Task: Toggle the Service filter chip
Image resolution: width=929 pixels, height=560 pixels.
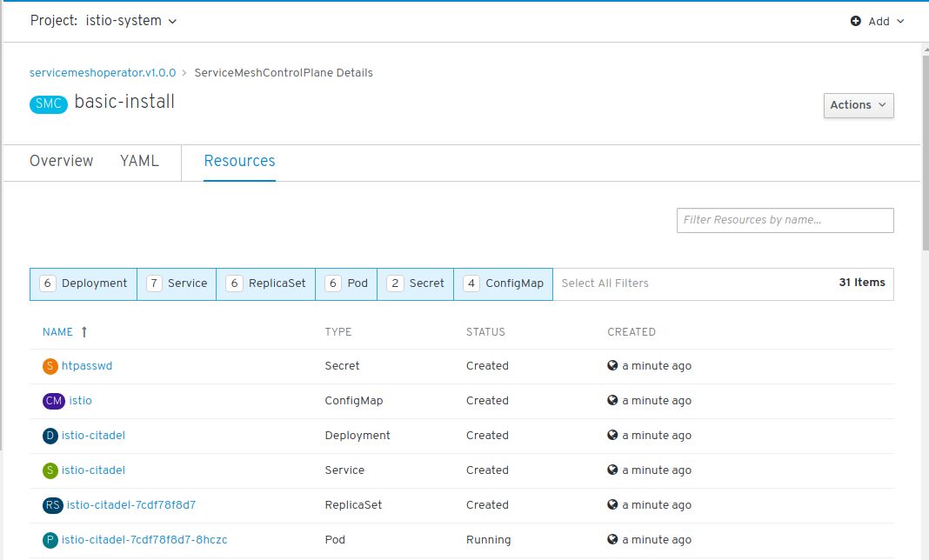Action: click(177, 283)
